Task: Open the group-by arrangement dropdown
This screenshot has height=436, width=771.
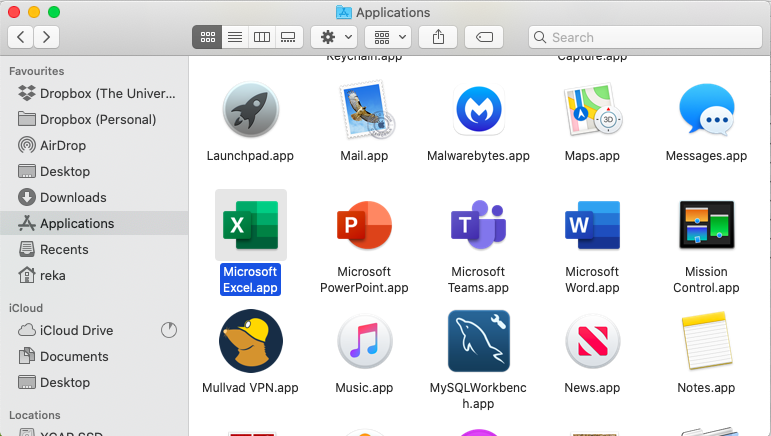Action: point(388,37)
